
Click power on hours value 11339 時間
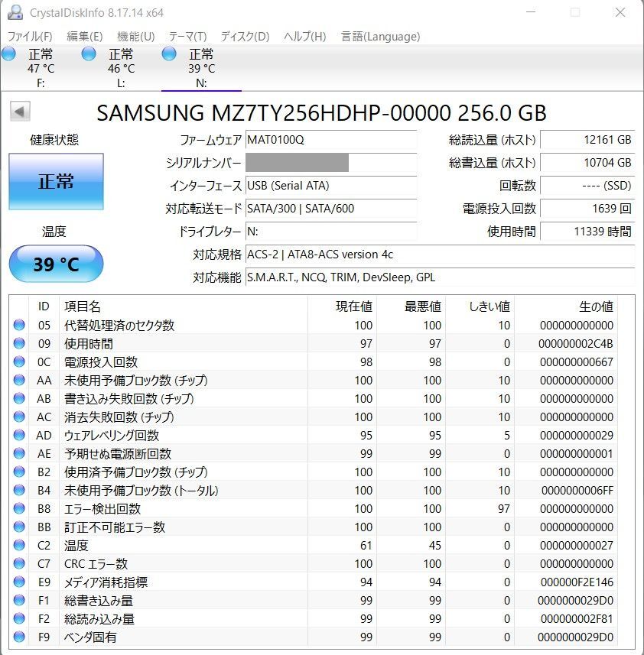587,232
